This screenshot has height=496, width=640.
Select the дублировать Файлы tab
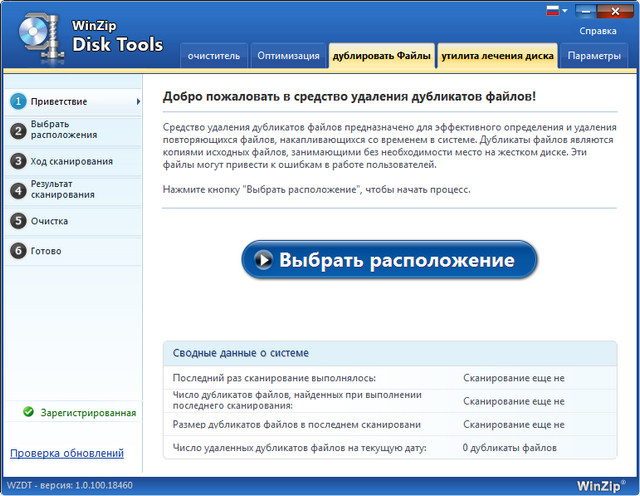click(x=382, y=56)
